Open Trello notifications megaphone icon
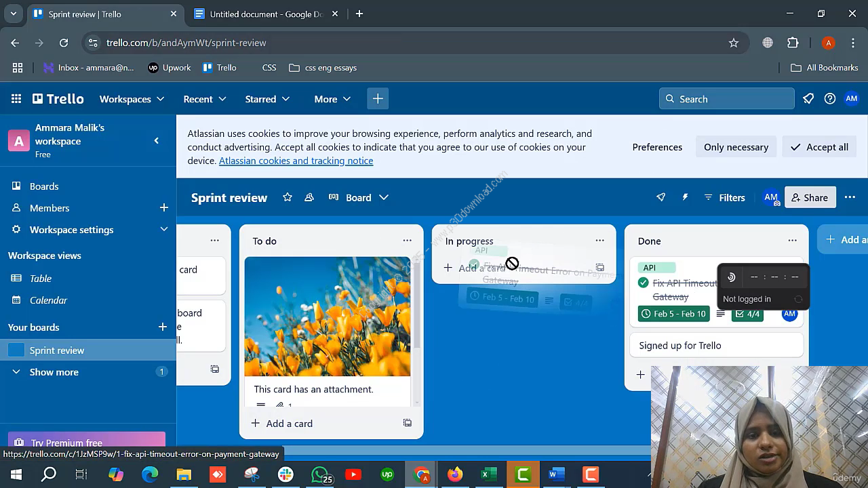 (x=808, y=99)
